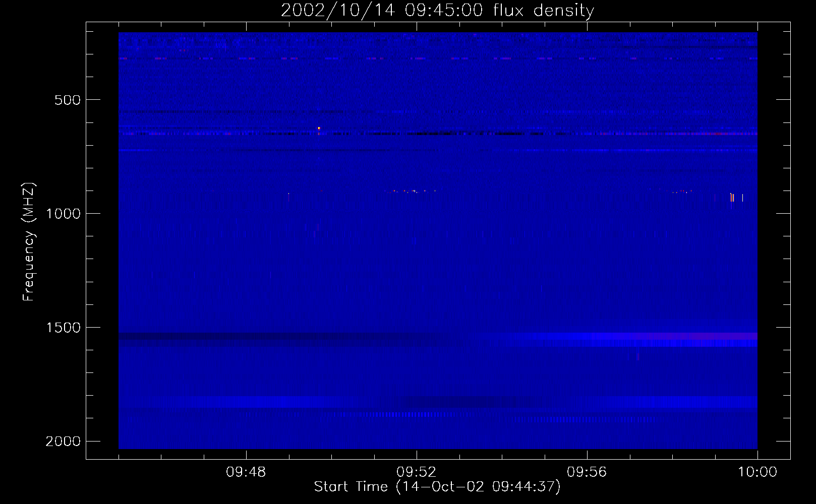The width and height of the screenshot is (816, 504).
Task: Click the 'Frequency (MHZ)' axis label
Action: point(29,241)
